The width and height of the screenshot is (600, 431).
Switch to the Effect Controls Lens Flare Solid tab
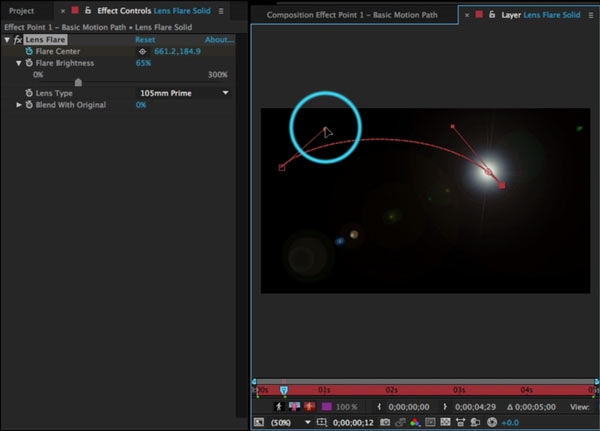coord(154,11)
